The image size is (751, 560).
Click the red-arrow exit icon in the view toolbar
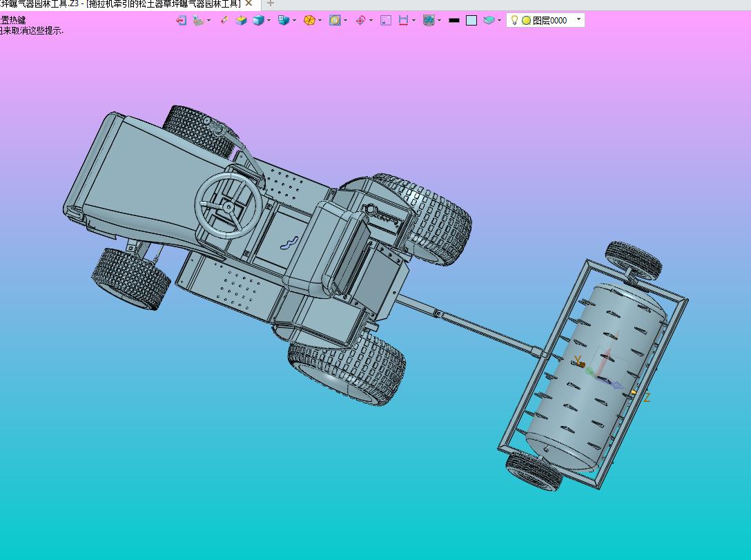(181, 20)
